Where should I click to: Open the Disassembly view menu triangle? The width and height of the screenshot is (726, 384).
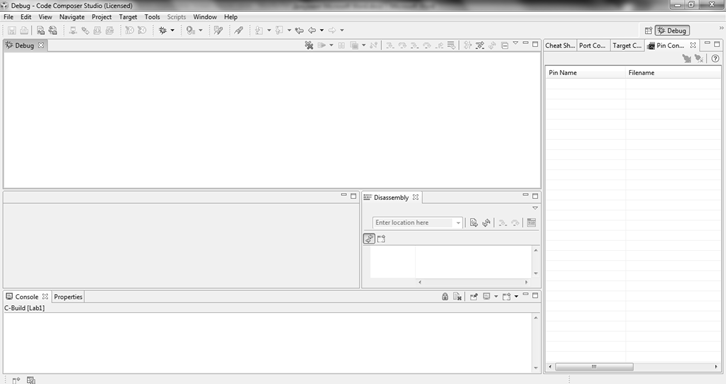coord(535,208)
